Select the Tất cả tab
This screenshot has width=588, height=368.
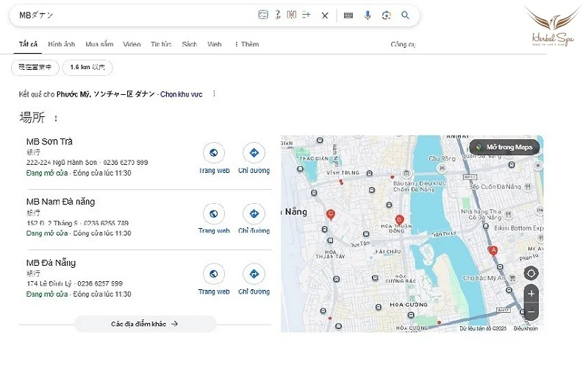pos(28,44)
